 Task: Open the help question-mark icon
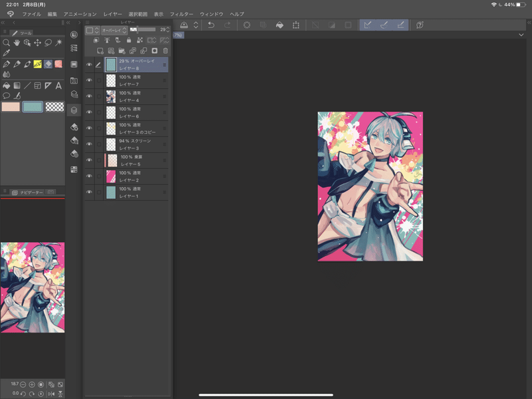[x=420, y=25]
